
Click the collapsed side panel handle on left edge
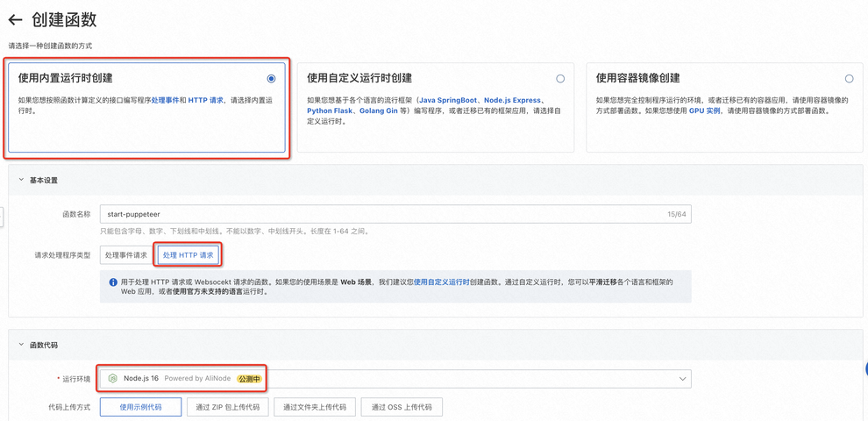(x=2, y=218)
